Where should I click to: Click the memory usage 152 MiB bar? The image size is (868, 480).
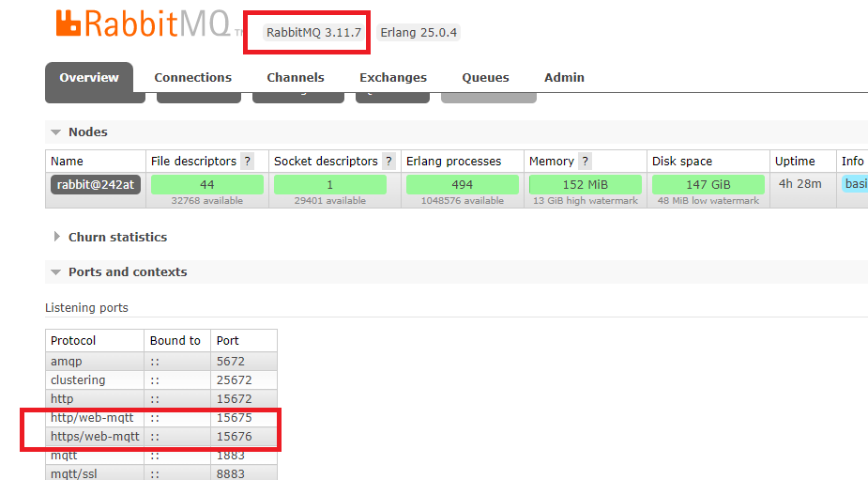[586, 184]
